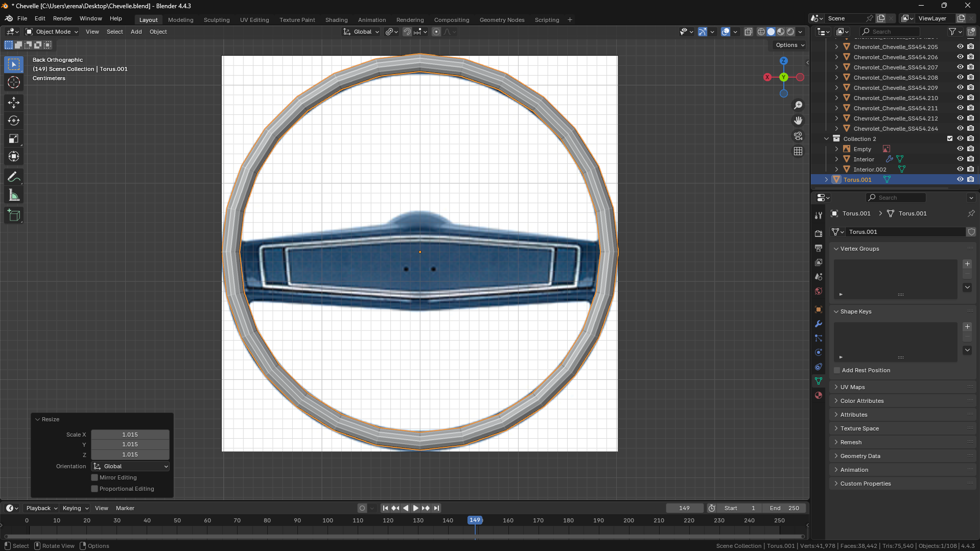
Task: Expand the UV Maps panel
Action: (902, 387)
